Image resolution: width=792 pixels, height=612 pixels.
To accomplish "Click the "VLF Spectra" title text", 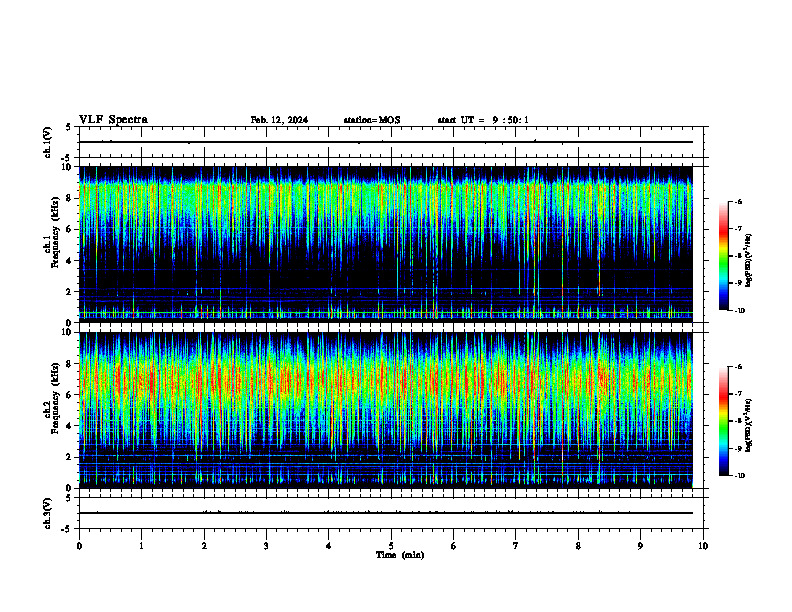I will [113, 120].
